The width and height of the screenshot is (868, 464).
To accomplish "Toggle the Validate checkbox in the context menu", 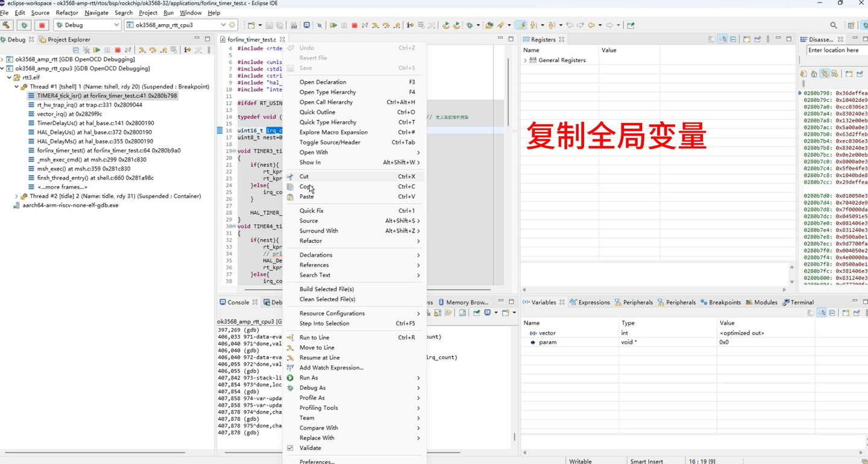I will [x=290, y=448].
